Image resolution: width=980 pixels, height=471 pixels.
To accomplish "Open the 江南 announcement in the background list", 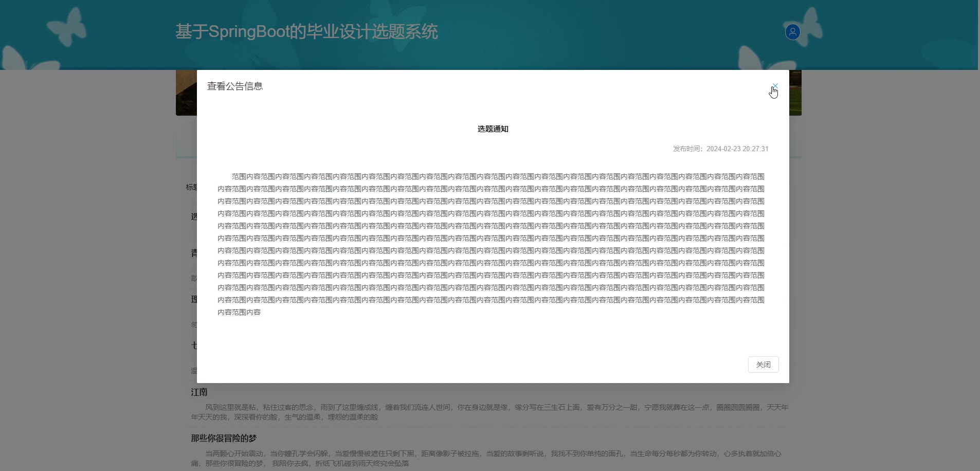I will click(x=199, y=392).
